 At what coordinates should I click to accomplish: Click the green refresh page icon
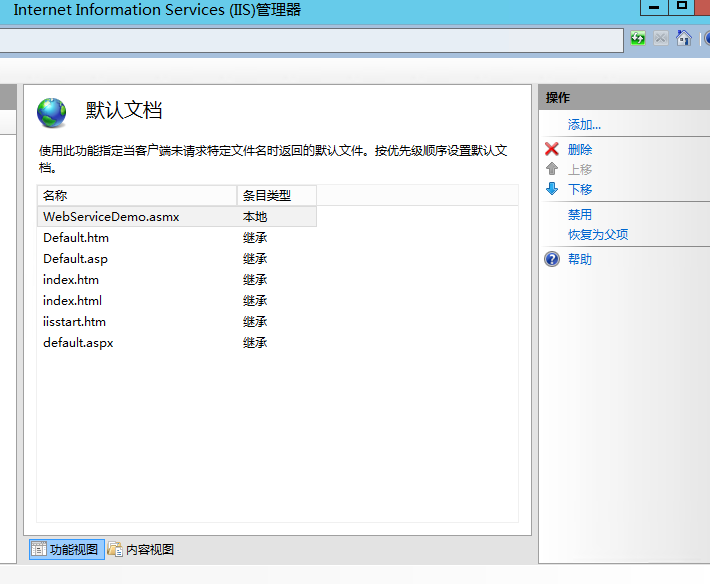tap(638, 38)
